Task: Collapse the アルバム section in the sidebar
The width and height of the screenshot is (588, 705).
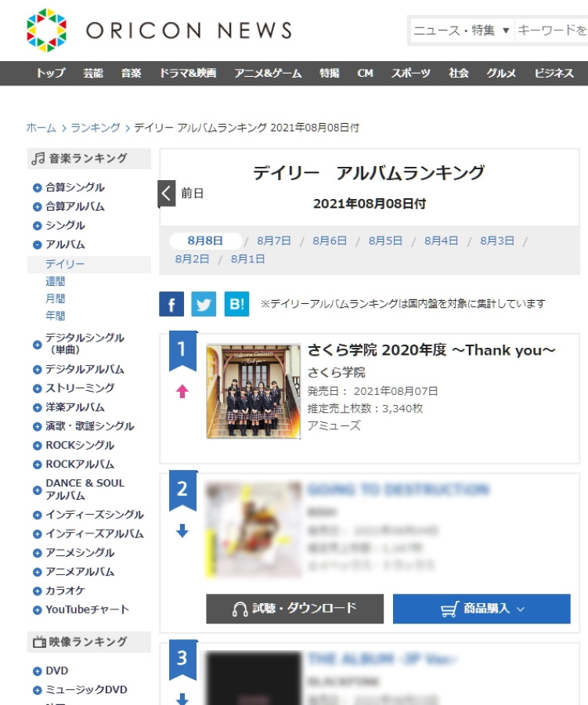Action: [38, 245]
